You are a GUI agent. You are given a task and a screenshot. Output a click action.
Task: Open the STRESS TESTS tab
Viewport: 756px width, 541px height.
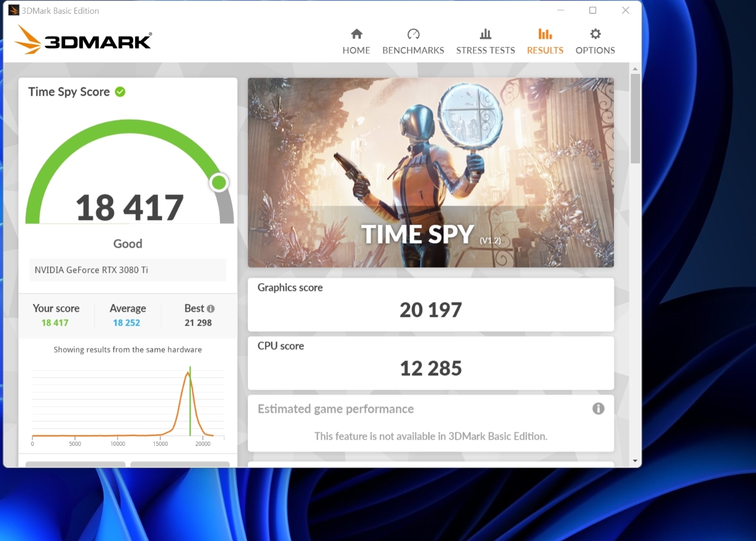486,42
